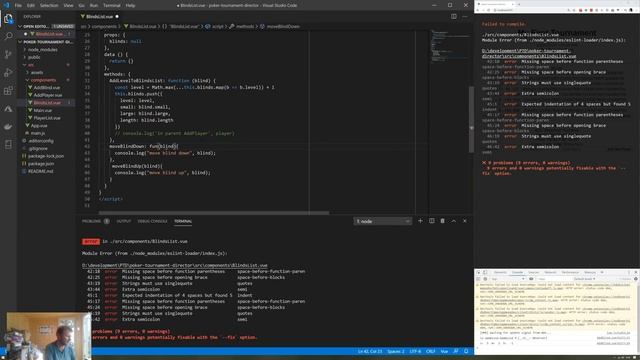Open the Run menu
640x360 pixels.
pos(94,5)
